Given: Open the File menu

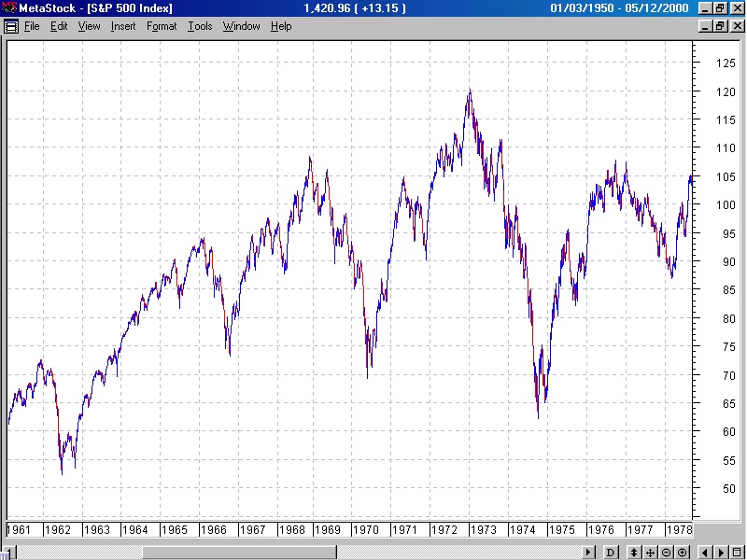Looking at the screenshot, I should tap(32, 26).
